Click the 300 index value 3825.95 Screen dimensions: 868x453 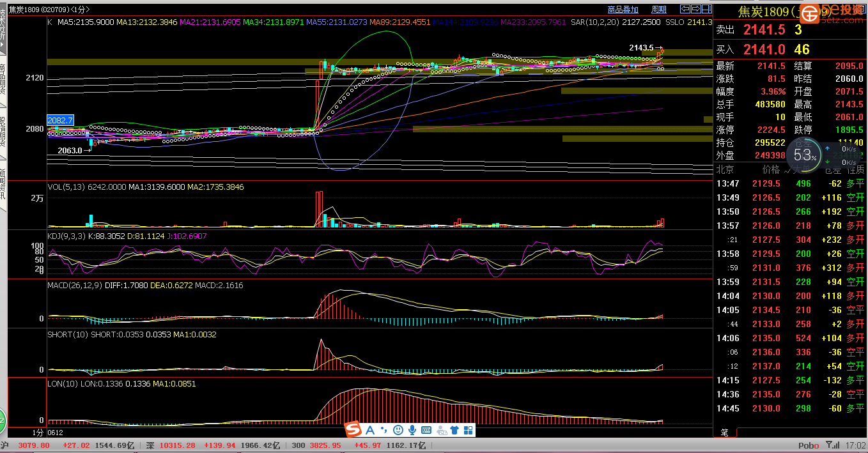pos(327,445)
